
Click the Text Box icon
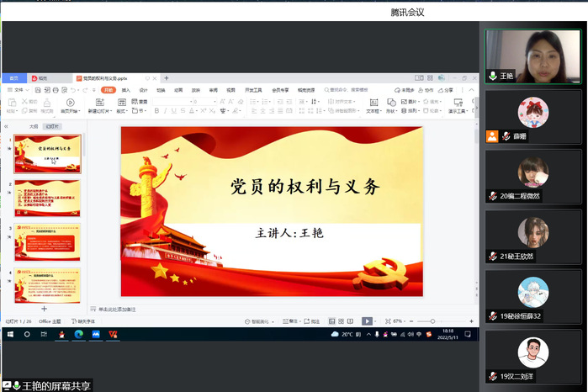373,103
